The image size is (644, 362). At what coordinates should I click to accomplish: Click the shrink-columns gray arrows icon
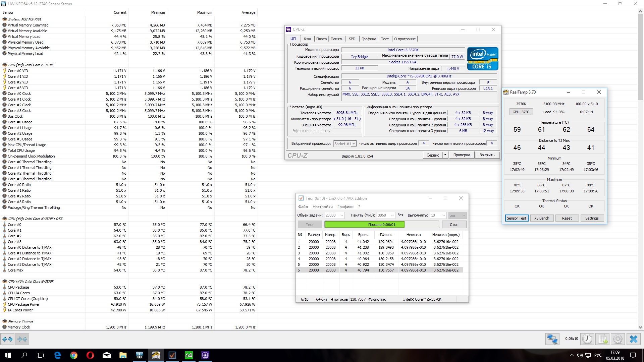22,339
